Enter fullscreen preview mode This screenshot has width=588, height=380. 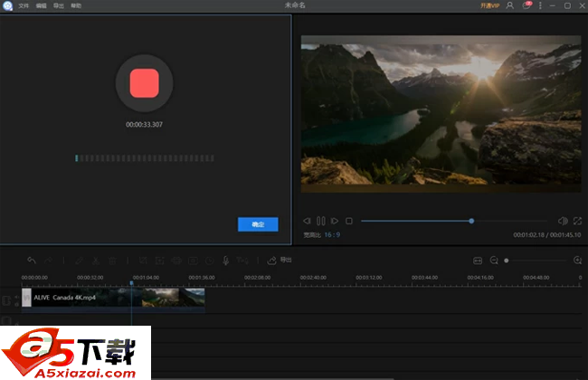(x=577, y=221)
